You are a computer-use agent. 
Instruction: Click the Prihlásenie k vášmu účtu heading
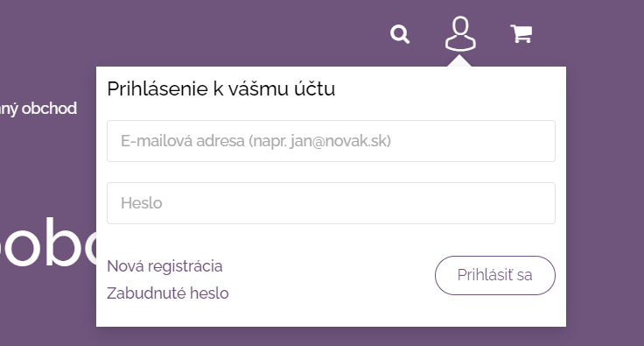click(x=221, y=88)
